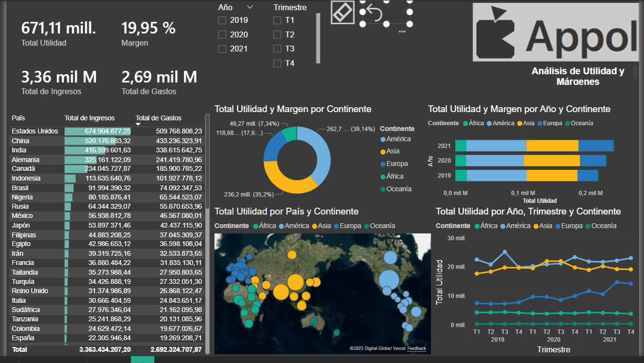
Task: Open the map Feedback link
Action: click(x=416, y=348)
